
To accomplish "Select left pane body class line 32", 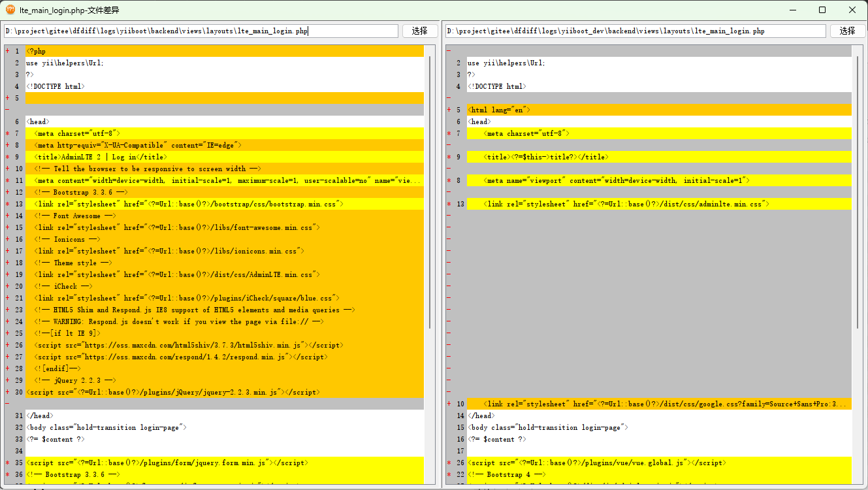I will (x=225, y=427).
